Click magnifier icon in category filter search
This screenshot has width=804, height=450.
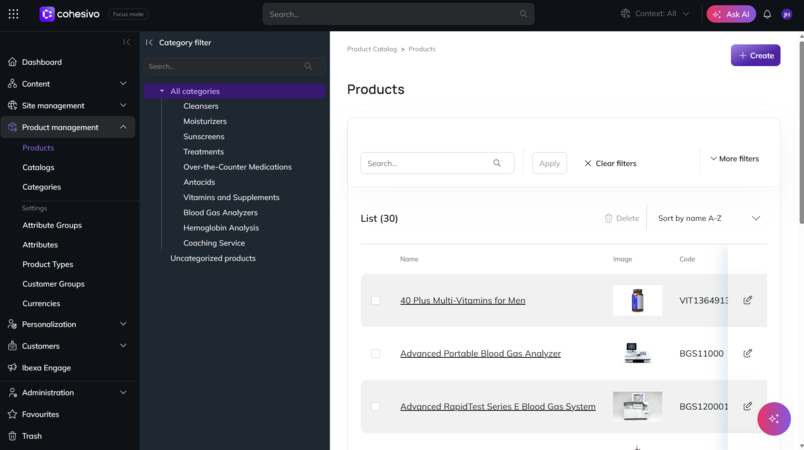308,66
